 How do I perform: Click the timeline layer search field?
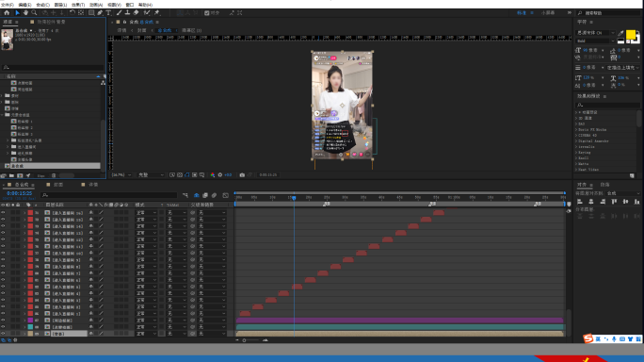click(x=109, y=195)
